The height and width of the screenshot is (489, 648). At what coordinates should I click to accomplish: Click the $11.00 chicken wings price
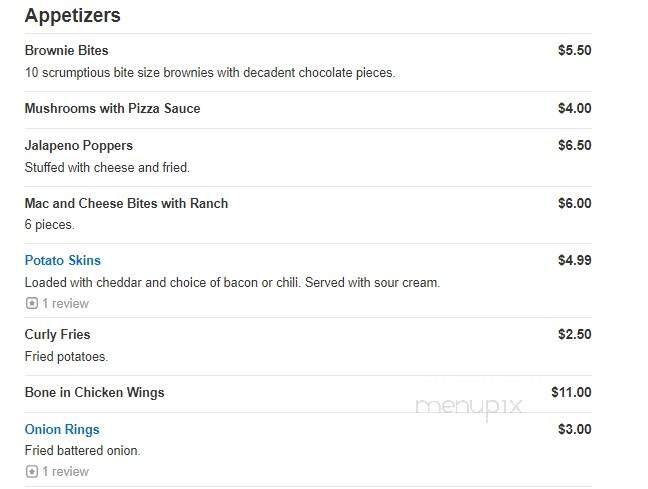coord(571,392)
